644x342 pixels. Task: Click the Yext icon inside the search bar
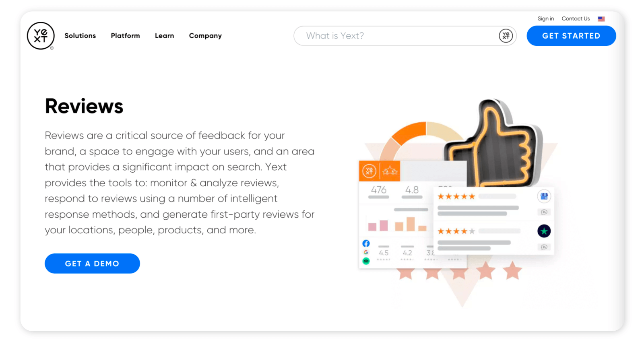(506, 36)
